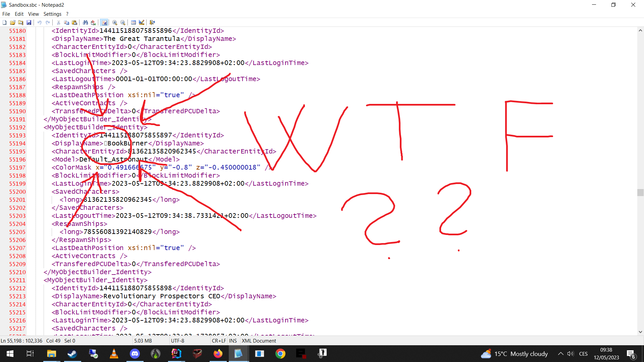Click the CR+LF line endings indicator
This screenshot has width=644, height=362.
tap(219, 341)
